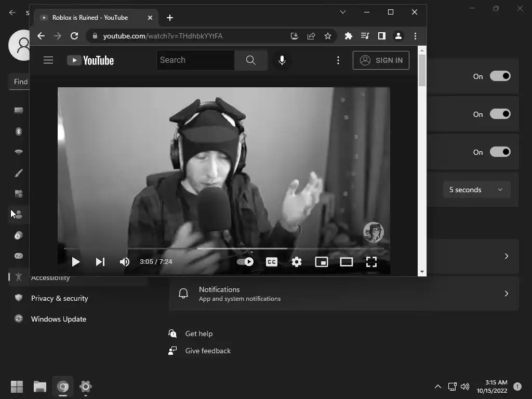The width and height of the screenshot is (532, 399).
Task: Open Accounts icon in Settings sidebar
Action: 19,215
